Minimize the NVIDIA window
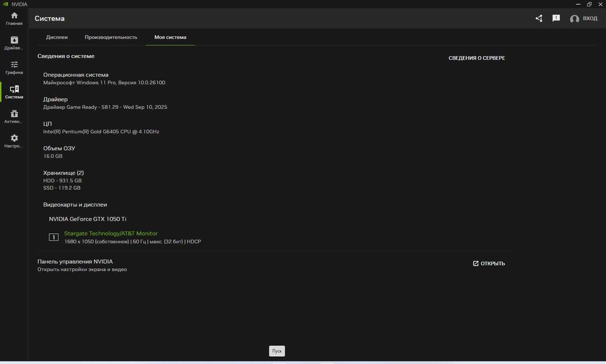This screenshot has width=606, height=364. point(578,4)
